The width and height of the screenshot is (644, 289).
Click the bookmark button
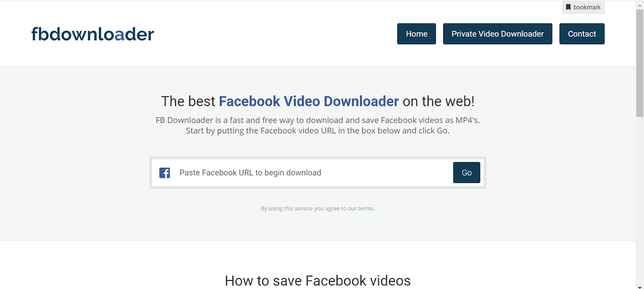click(x=583, y=7)
